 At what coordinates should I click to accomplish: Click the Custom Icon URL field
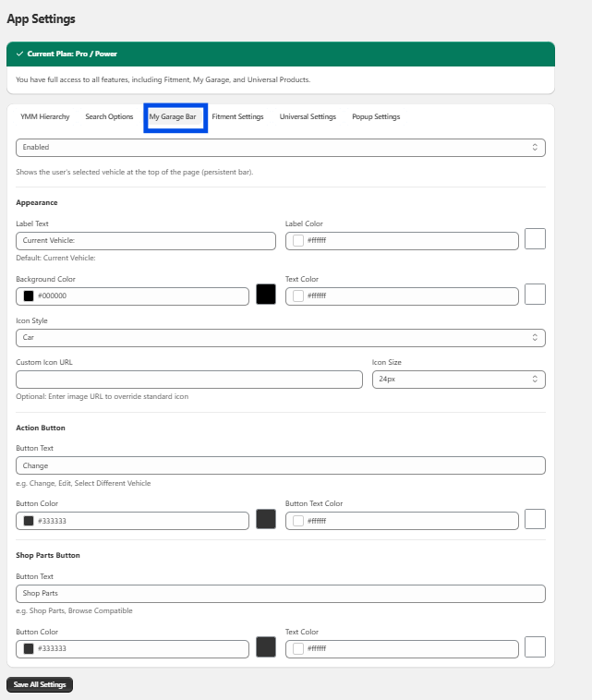189,380
